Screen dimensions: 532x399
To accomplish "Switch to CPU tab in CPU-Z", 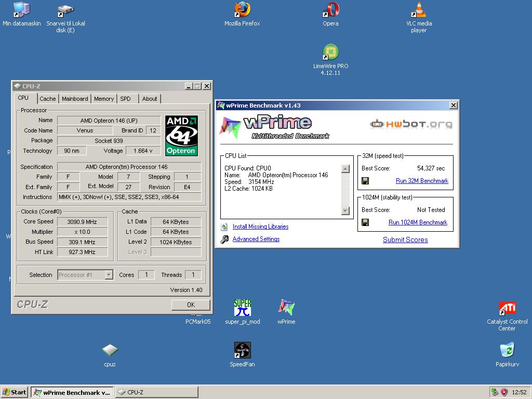I will coord(23,98).
